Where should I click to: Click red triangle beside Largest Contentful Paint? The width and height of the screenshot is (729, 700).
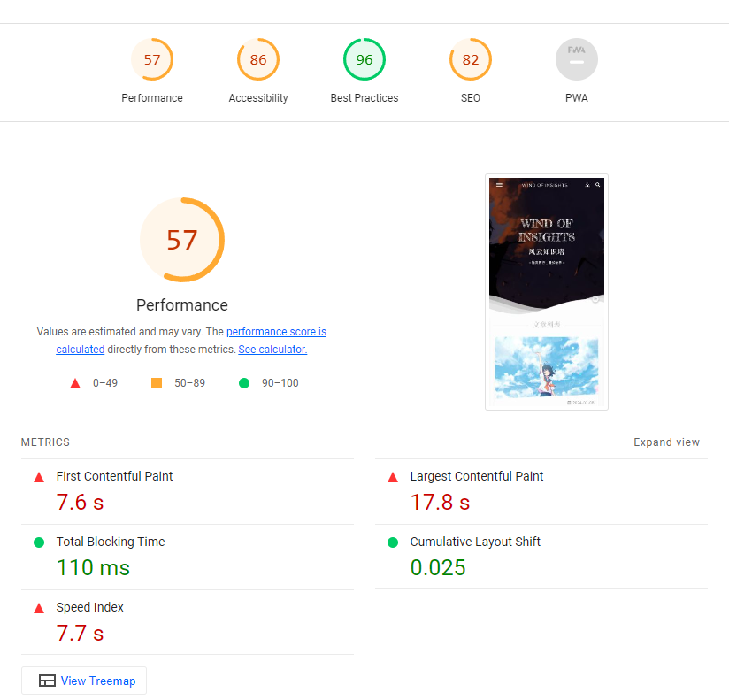[393, 477]
